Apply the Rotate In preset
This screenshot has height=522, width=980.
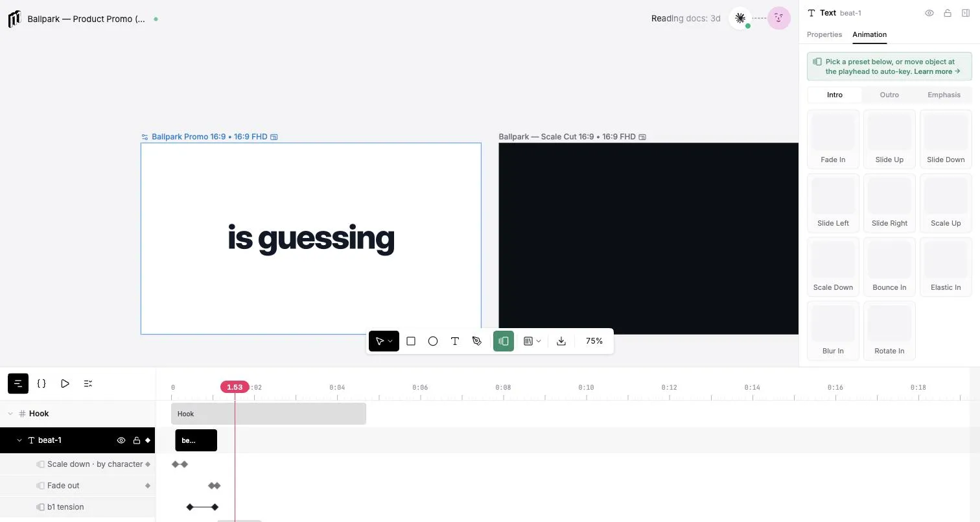[x=889, y=330]
